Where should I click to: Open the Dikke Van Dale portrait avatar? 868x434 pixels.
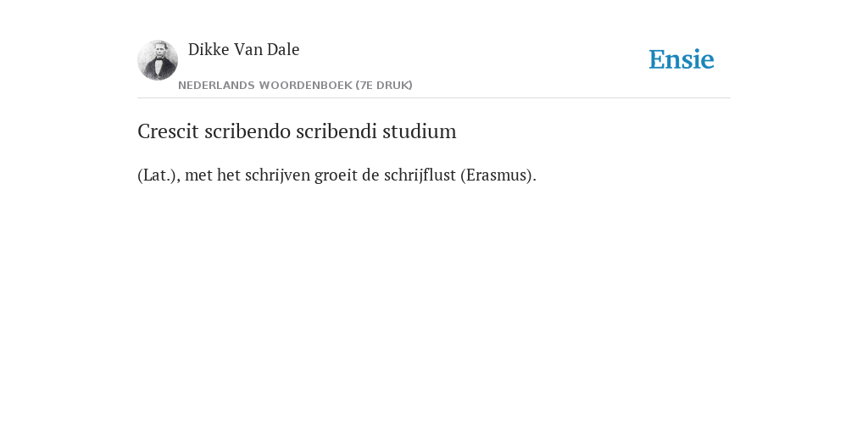pyautogui.click(x=158, y=60)
